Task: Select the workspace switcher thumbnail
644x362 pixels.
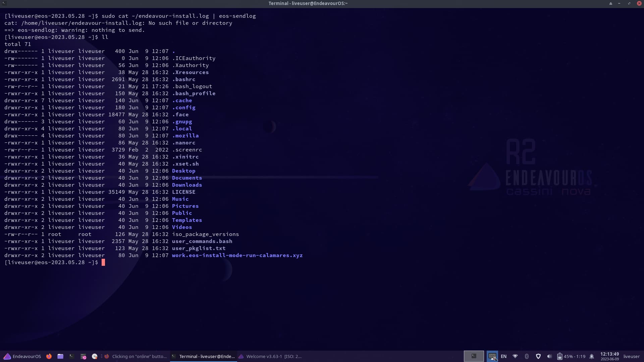Action: [474, 356]
